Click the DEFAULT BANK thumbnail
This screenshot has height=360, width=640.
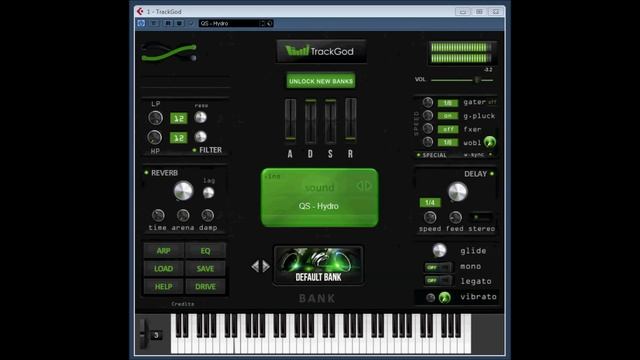318,265
